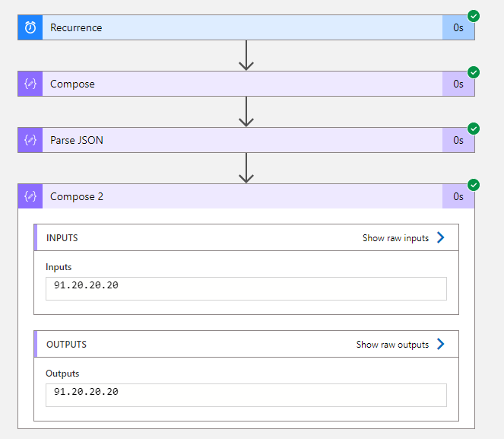
Task: Click the Compose 2 action icon
Action: 30,196
